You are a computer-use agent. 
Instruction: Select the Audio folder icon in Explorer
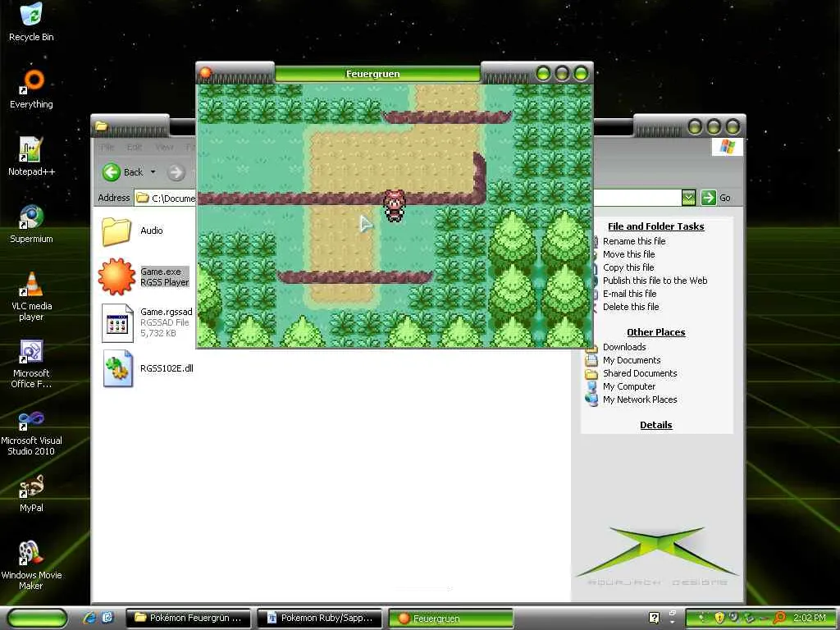click(x=116, y=231)
